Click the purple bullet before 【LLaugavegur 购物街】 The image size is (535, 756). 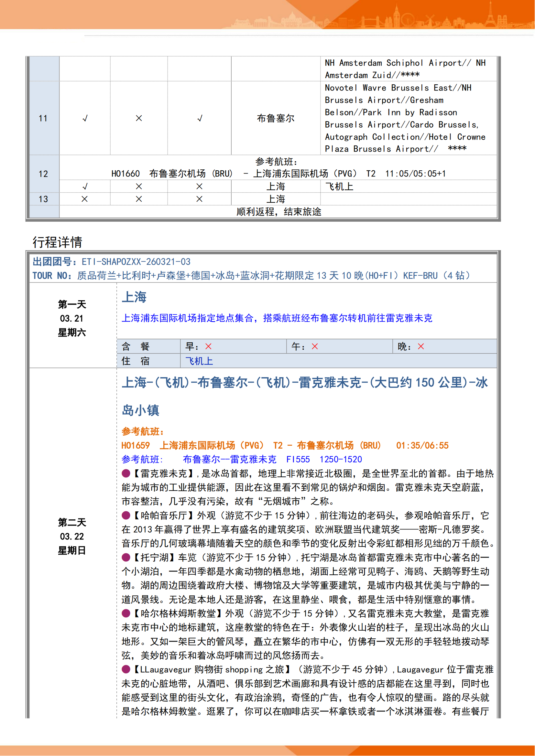pos(126,669)
